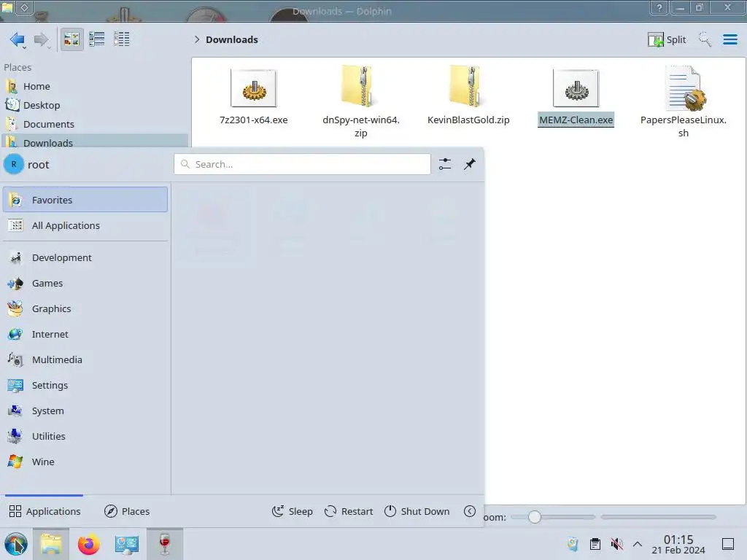Click the Restart button
Screen dimensions: 747x560
coord(349,511)
